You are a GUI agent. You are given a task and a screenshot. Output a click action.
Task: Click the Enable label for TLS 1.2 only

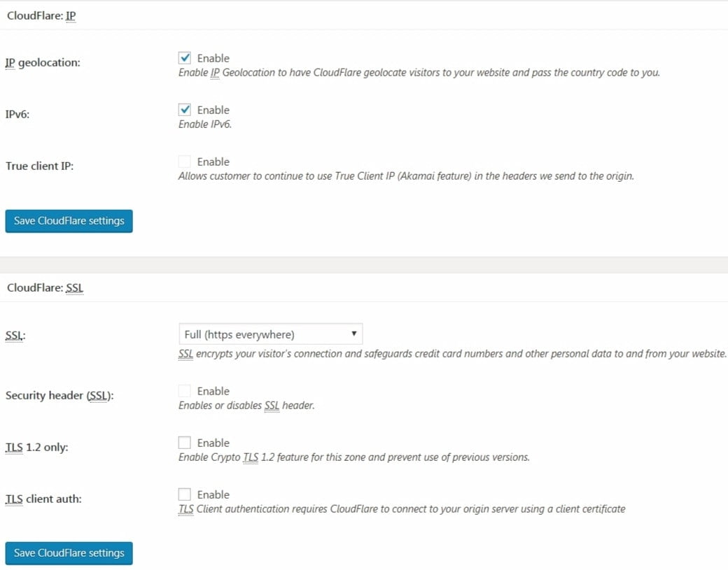(x=213, y=443)
